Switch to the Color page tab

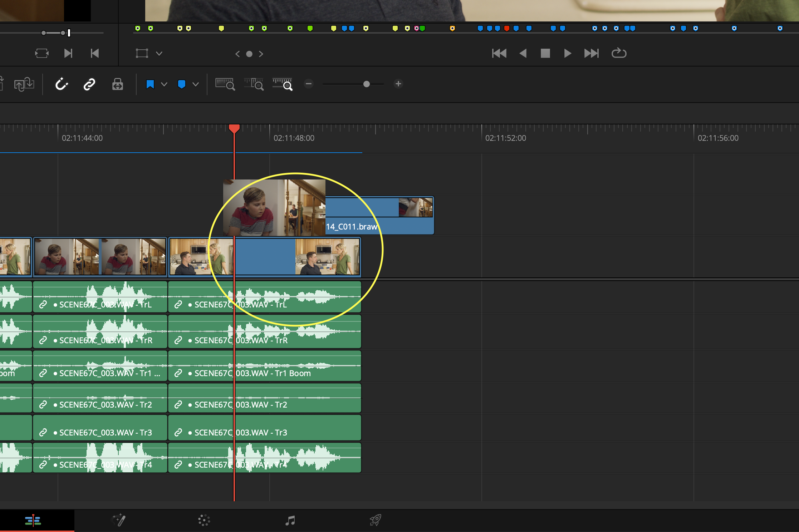204,520
